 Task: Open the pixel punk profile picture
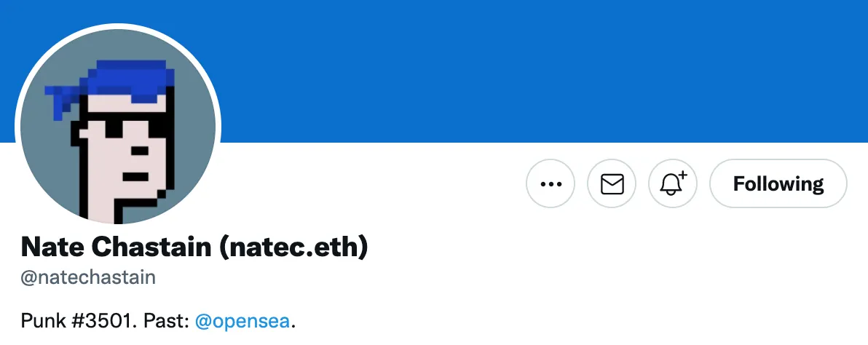(x=118, y=127)
